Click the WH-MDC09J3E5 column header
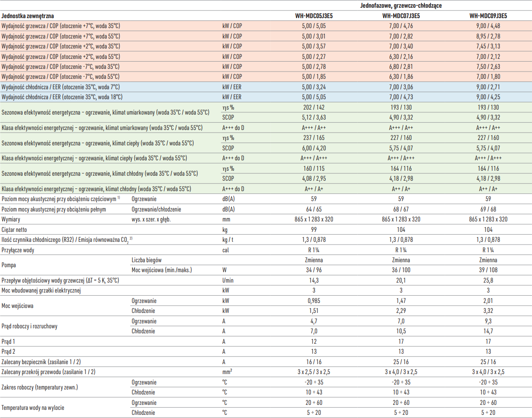This screenshot has height=418, width=532. pyautogui.click(x=488, y=15)
